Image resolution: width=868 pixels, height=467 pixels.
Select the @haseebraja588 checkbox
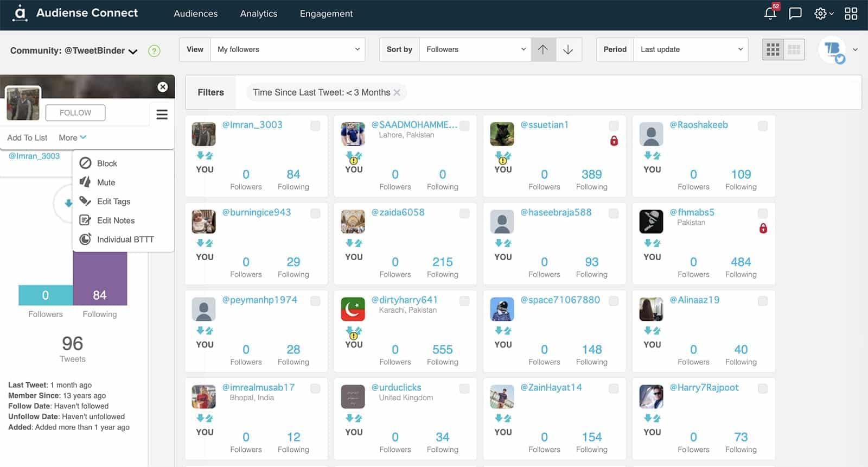click(x=614, y=213)
